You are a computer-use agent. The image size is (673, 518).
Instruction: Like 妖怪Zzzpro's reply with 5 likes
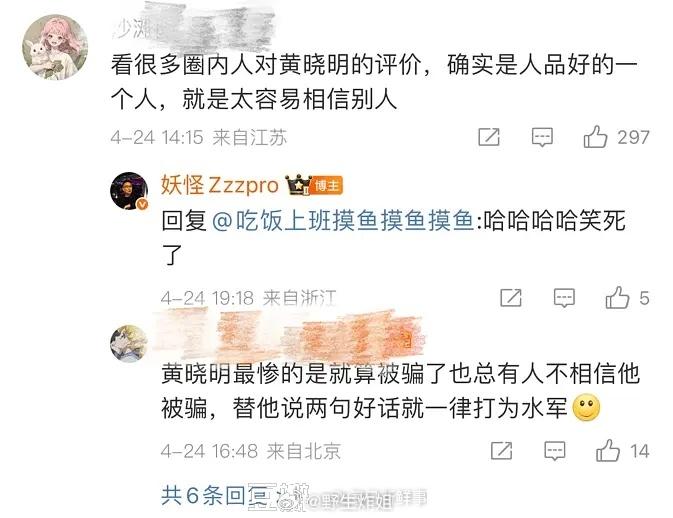[x=617, y=298]
